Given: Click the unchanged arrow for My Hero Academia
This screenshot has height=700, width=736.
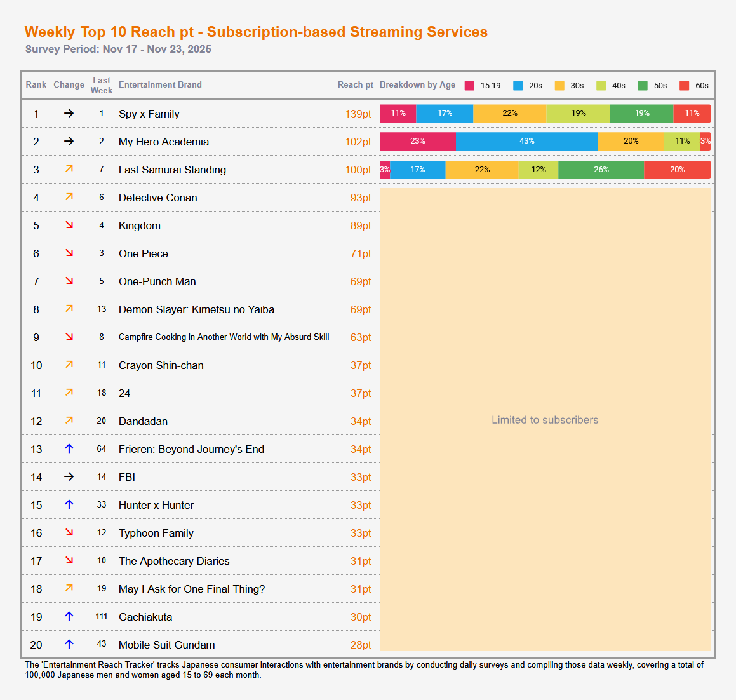Looking at the screenshot, I should tap(69, 141).
